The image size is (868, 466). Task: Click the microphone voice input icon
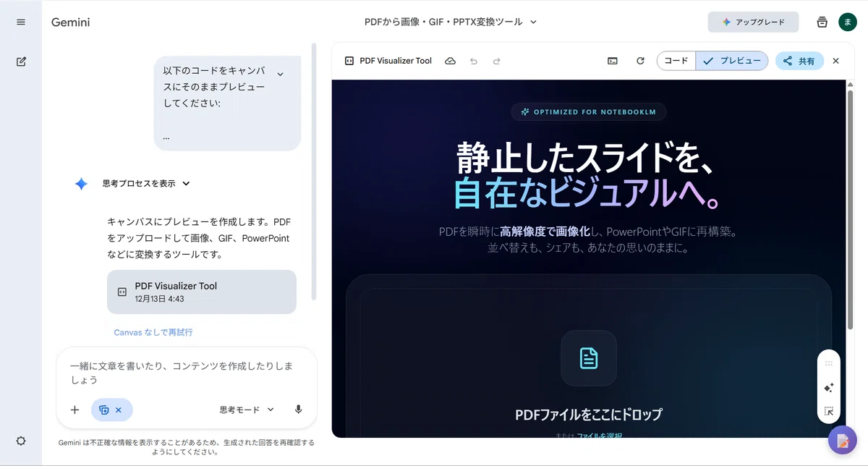click(x=298, y=410)
